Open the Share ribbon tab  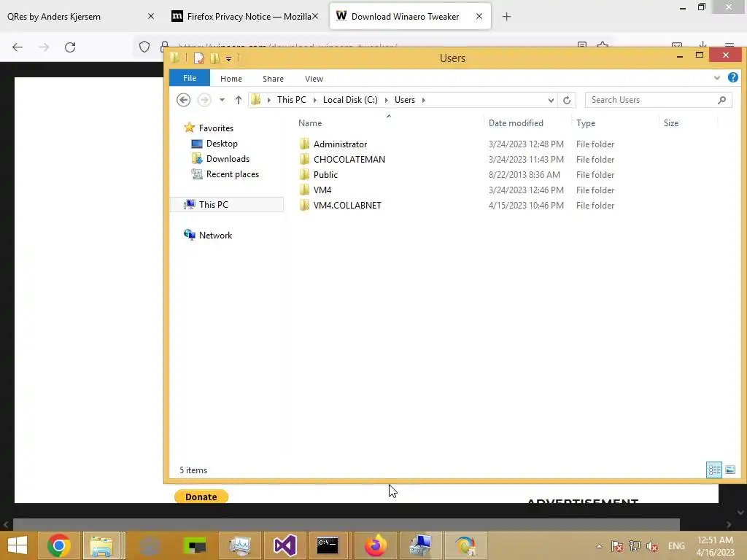pyautogui.click(x=273, y=79)
